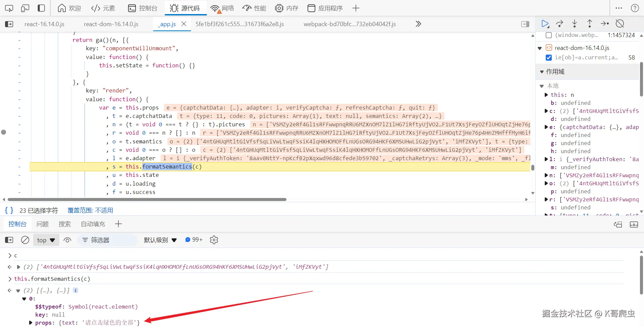Viewport: 644px width, 327px height.
Task: Open console settings gear
Action: [x=214, y=240]
